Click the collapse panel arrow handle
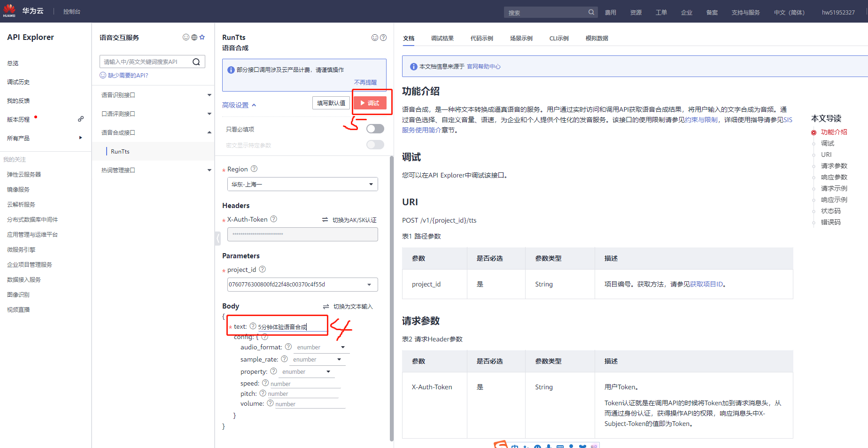 click(x=218, y=238)
